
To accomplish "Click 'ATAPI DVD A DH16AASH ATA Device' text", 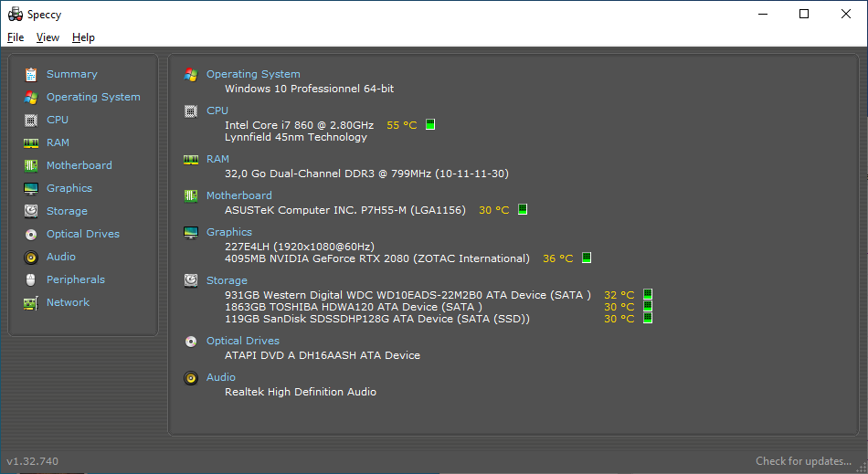I will 323,355.
